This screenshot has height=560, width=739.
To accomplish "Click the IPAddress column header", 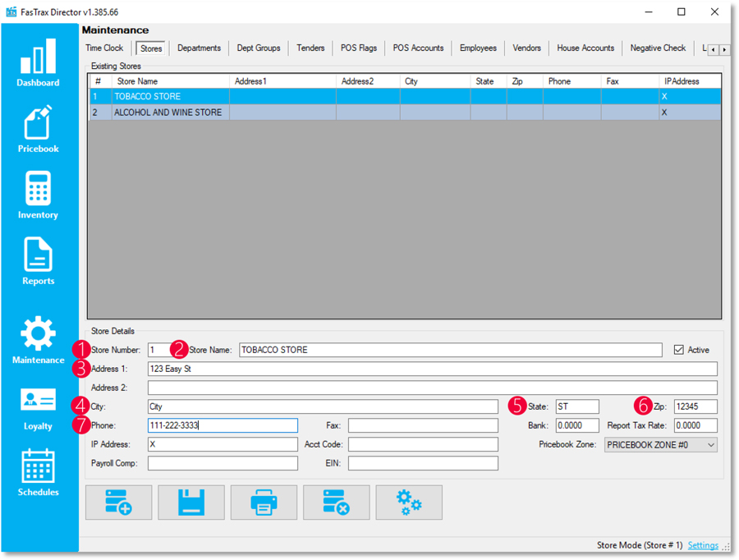I will click(x=690, y=81).
